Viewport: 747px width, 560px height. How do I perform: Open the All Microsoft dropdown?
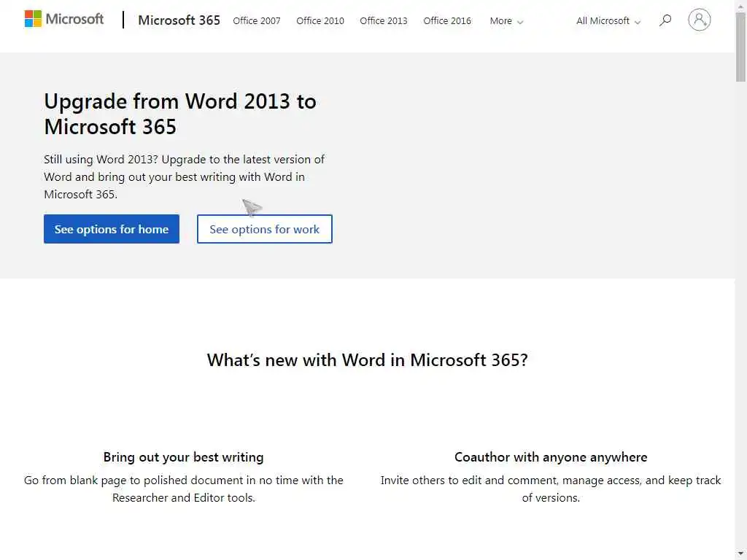pos(608,21)
